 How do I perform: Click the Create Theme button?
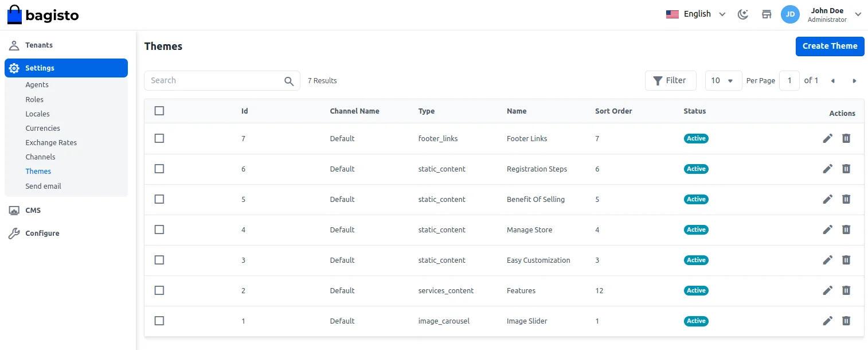click(x=830, y=46)
